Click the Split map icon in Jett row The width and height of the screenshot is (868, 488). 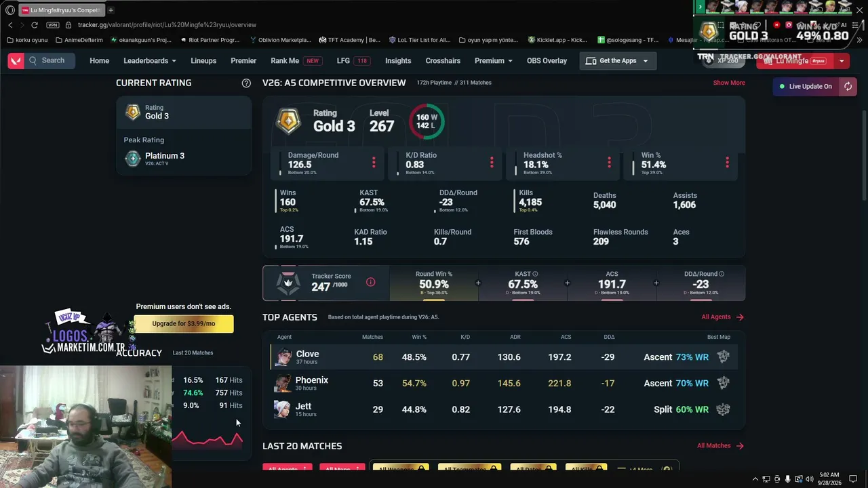(x=723, y=409)
